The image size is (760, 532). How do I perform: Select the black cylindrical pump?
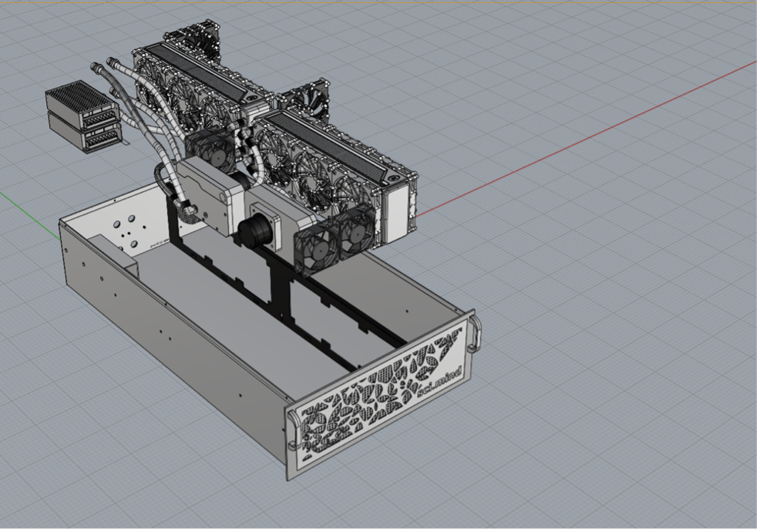[x=255, y=230]
